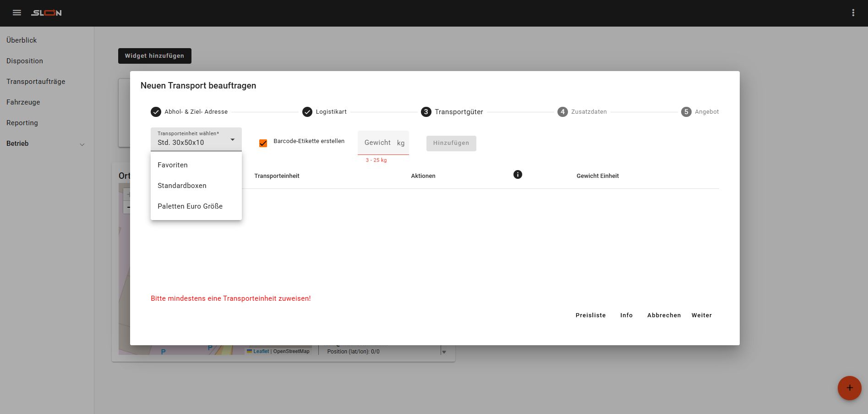Click the Zusatzdaten step 4 circle
This screenshot has height=414, width=868.
point(562,112)
